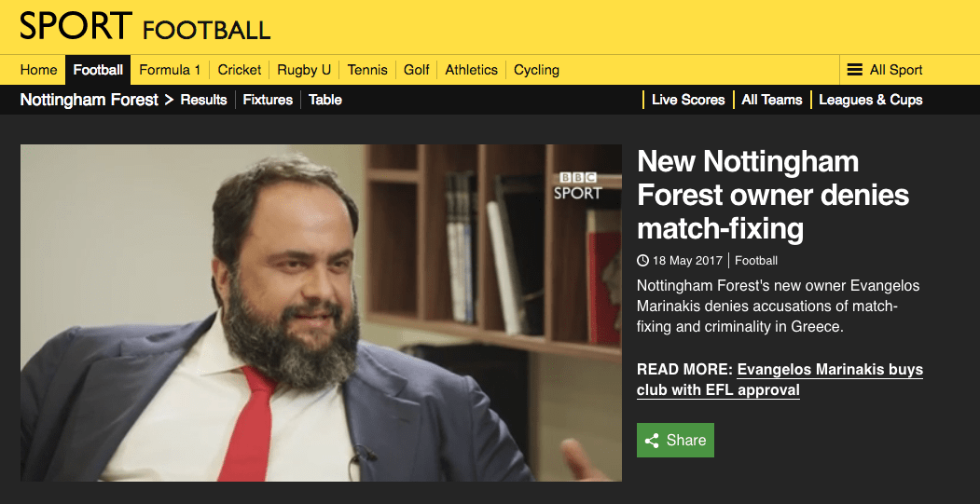Play the Marinakis interview video thumbnail
This screenshot has width=980, height=504.
pos(322,313)
